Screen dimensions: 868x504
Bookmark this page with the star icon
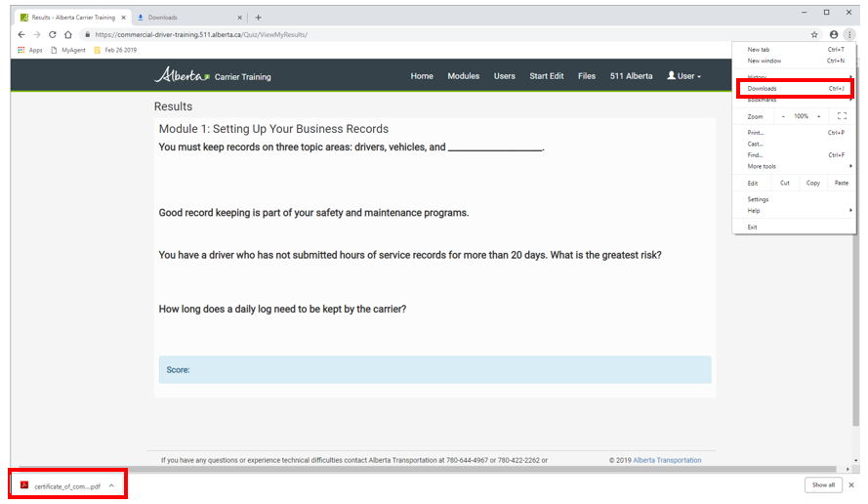pos(814,34)
